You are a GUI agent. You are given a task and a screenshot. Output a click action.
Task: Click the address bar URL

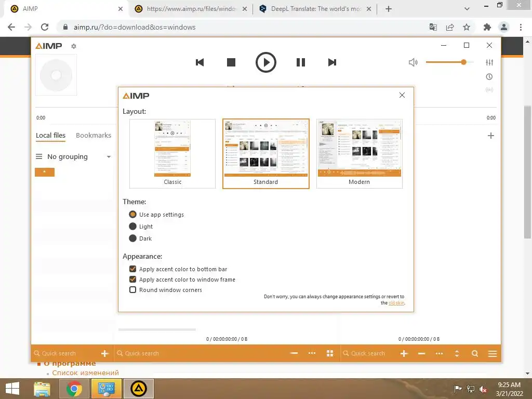point(135,27)
